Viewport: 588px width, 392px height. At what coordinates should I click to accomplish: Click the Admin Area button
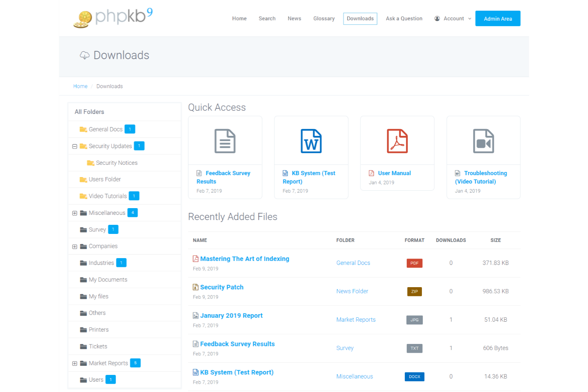pos(498,19)
